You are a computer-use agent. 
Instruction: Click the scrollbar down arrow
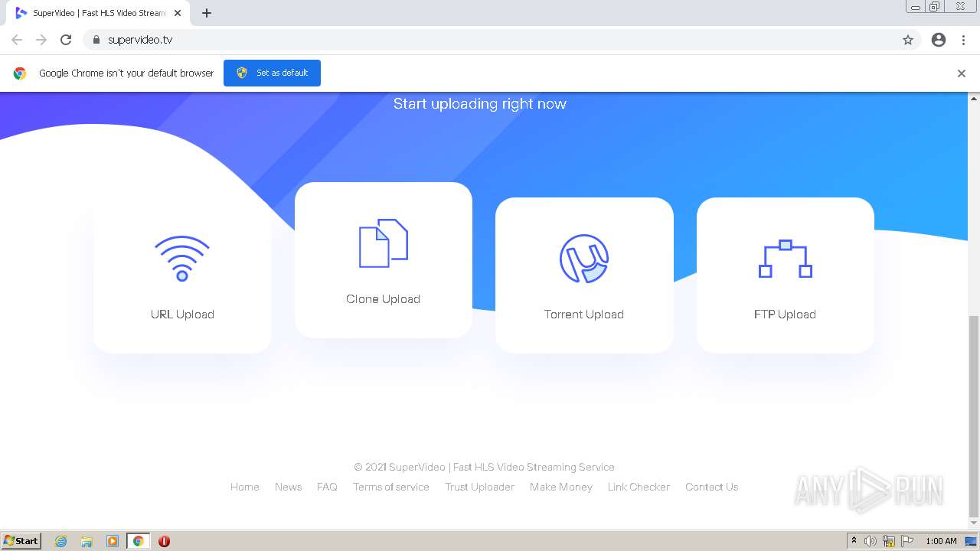[974, 523]
